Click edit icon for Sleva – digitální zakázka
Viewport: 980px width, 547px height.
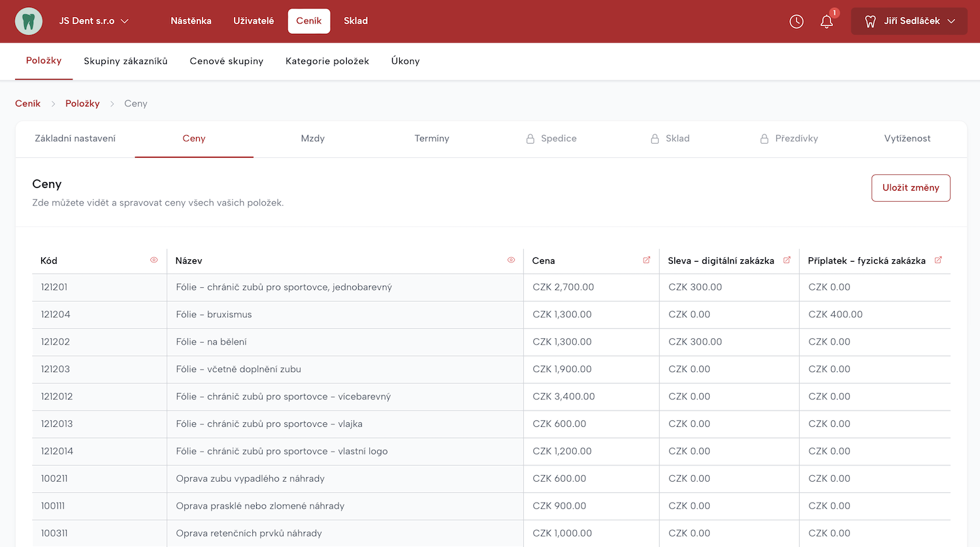coord(787,260)
